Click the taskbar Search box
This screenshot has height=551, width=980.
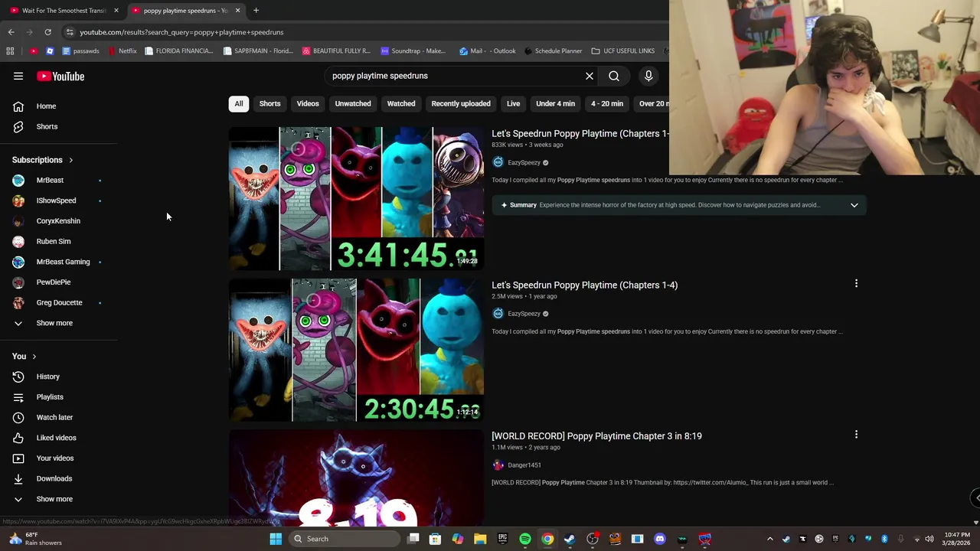pyautogui.click(x=345, y=539)
